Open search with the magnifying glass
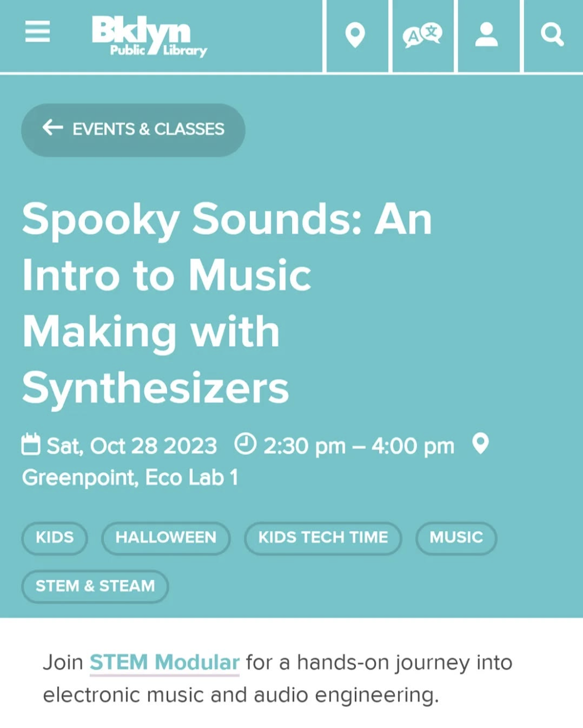The image size is (583, 728). 552,36
